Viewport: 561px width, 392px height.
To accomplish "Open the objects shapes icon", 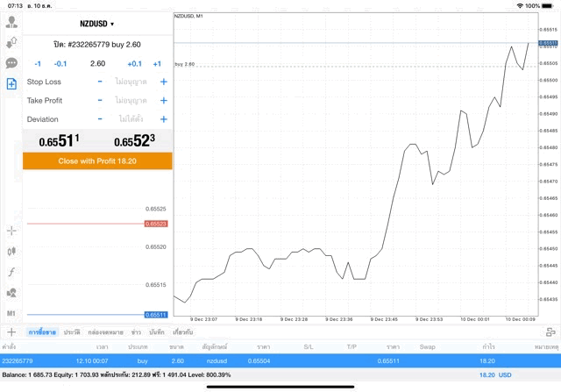I will pyautogui.click(x=11, y=293).
